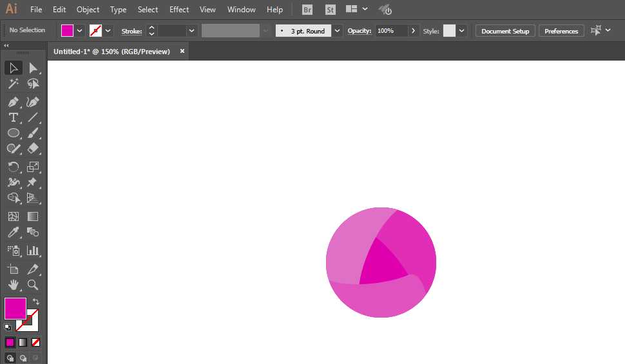Open the Preferences button
Screen dimensions: 625x364
[x=561, y=31]
